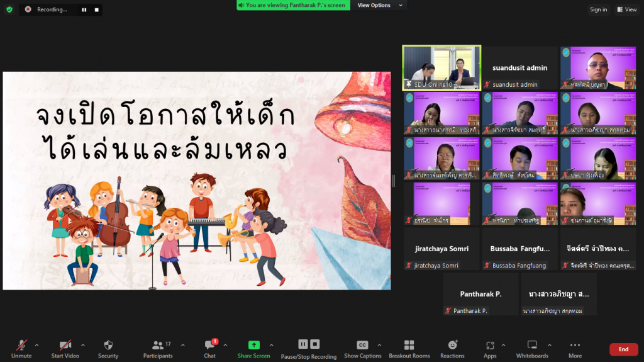Start Video with the camera button
This screenshot has height=362, width=644.
(x=65, y=348)
